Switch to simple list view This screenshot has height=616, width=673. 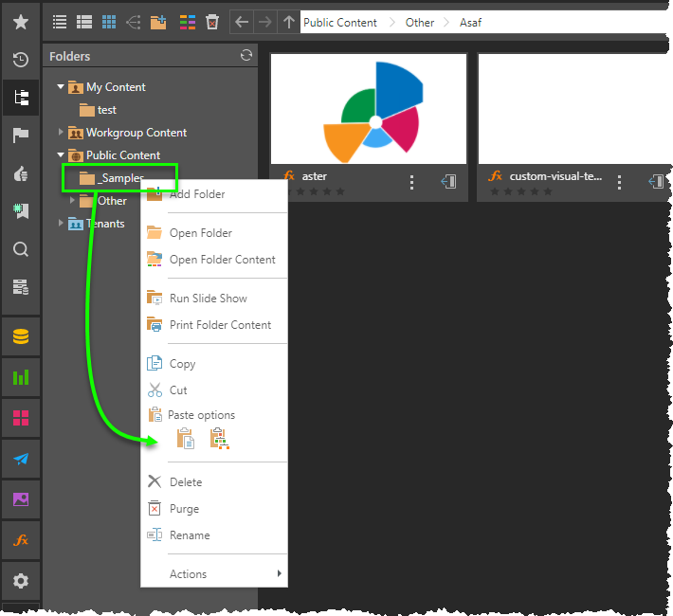[60, 22]
